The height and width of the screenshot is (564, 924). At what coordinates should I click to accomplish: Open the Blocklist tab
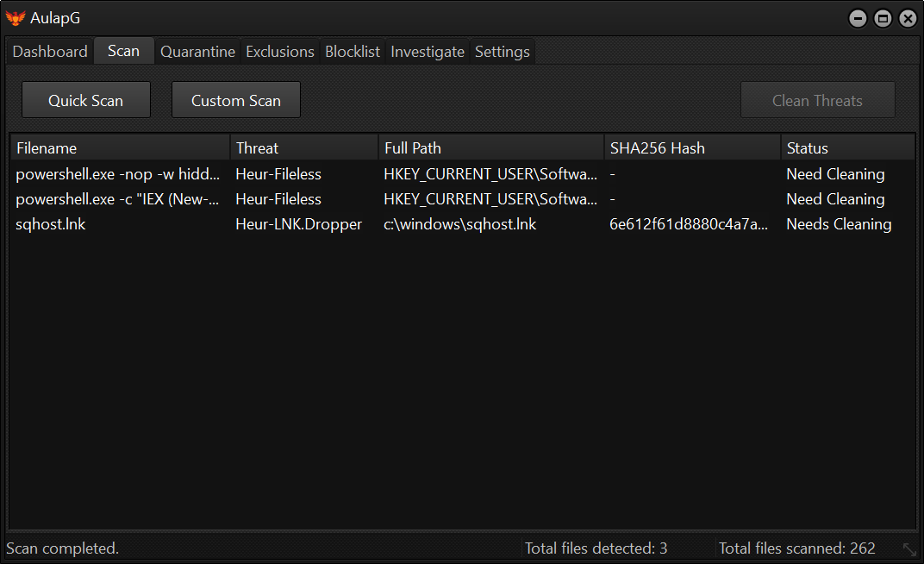click(353, 52)
